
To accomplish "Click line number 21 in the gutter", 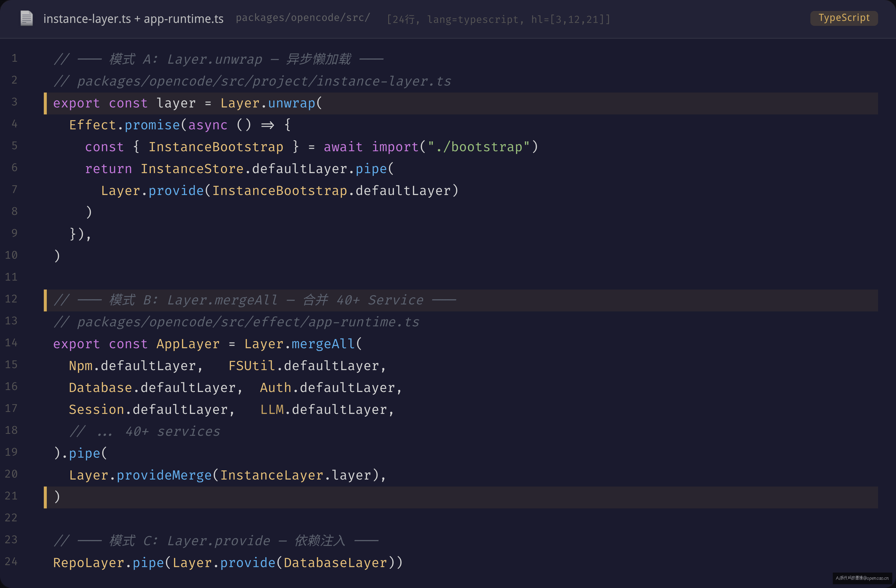I will click(x=11, y=496).
